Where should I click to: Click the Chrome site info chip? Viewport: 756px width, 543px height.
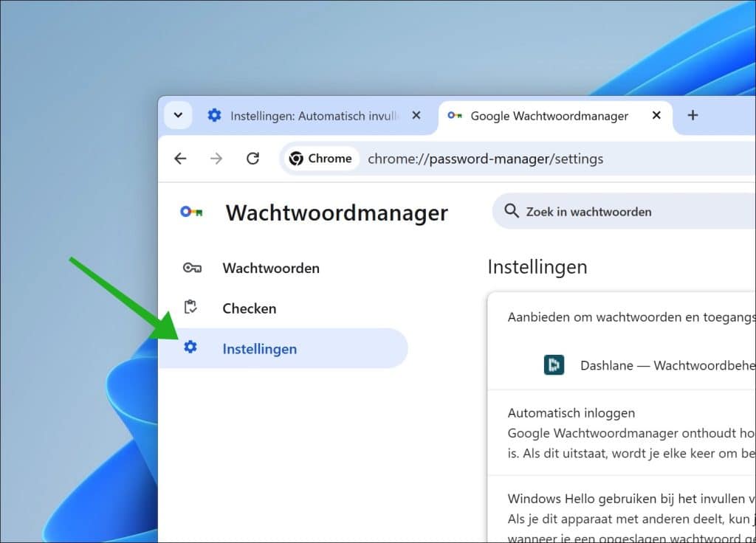pyautogui.click(x=321, y=159)
